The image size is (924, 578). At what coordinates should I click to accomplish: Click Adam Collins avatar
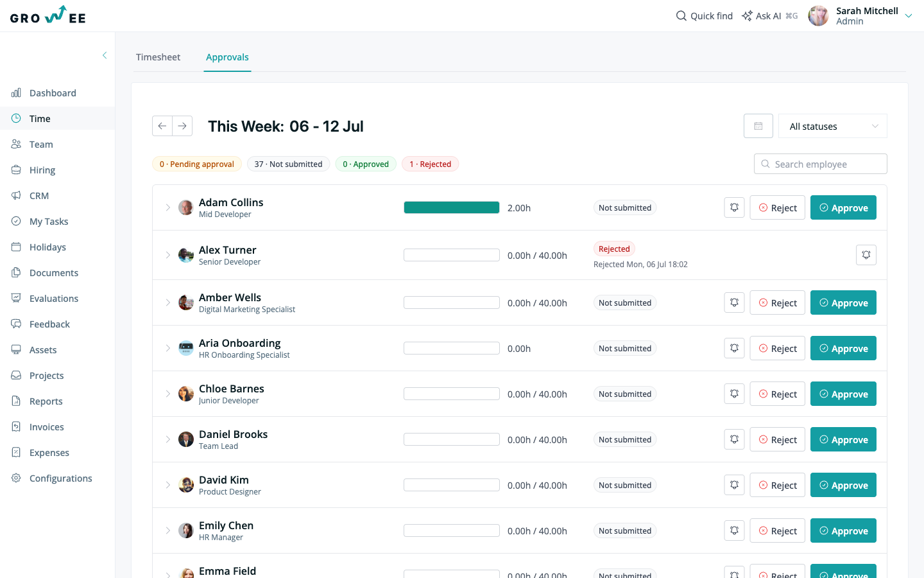[x=186, y=207]
